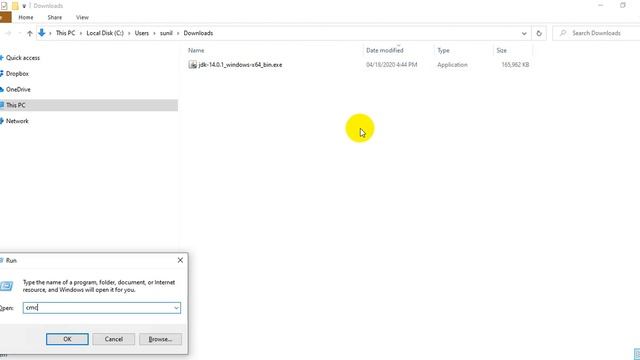The width and height of the screenshot is (640, 360).
Task: Sort files by Type column
Action: 443,51
